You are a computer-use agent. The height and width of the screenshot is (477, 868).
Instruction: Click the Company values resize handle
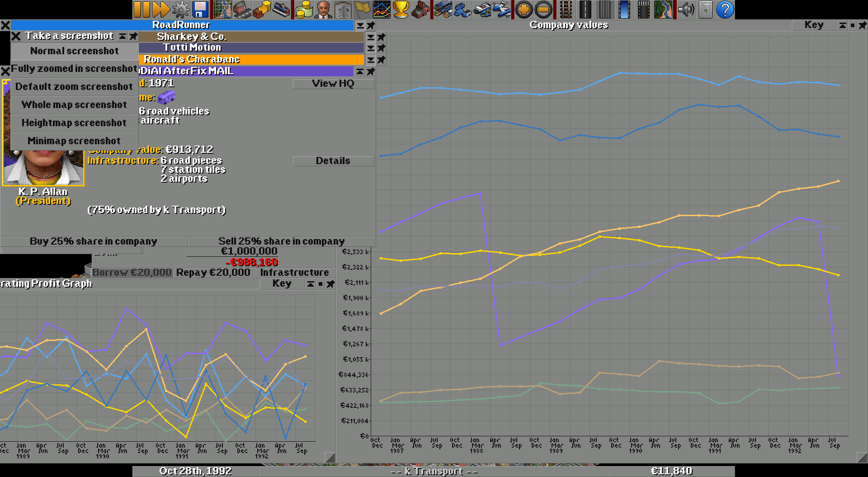coord(863,458)
